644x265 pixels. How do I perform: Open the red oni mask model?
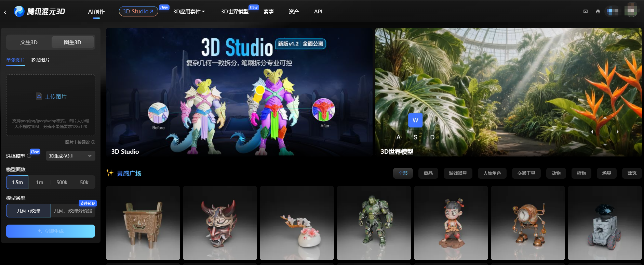point(220,223)
